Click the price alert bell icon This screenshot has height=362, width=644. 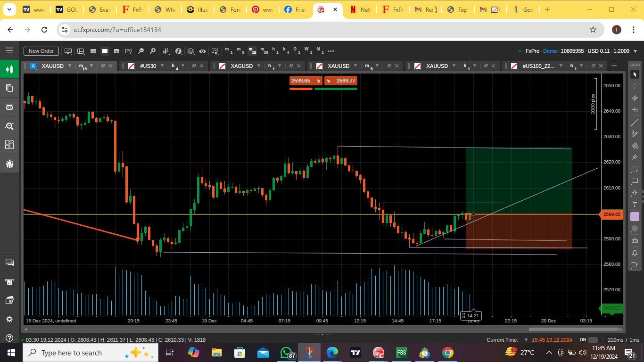[x=635, y=253]
